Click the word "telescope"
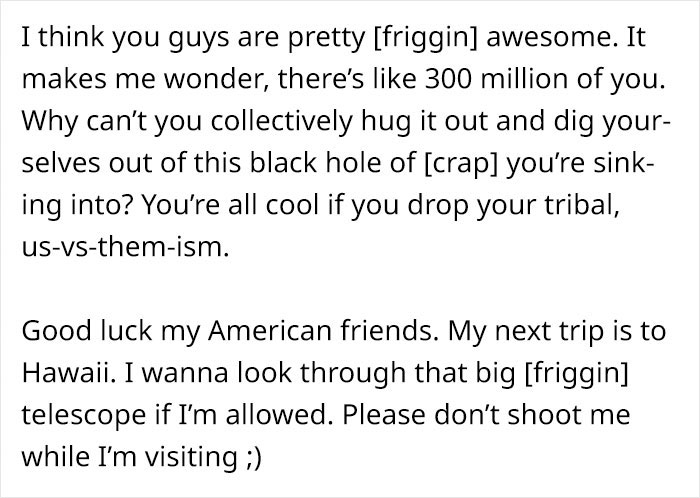 83,416
